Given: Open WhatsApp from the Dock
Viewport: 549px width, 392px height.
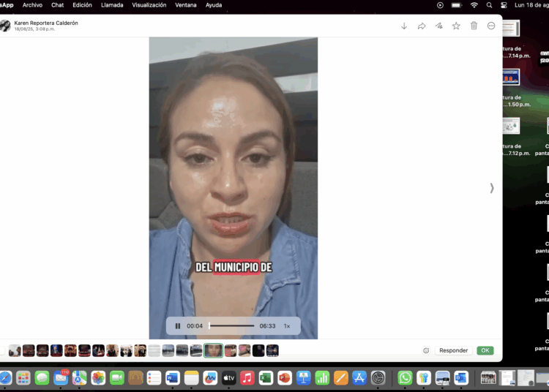Looking at the screenshot, I should pyautogui.click(x=405, y=377).
